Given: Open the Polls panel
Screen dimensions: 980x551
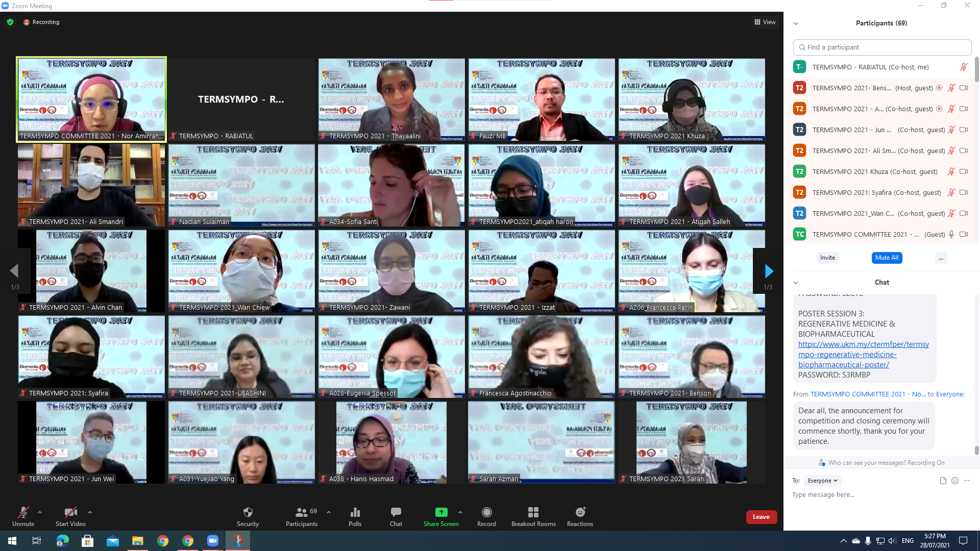Looking at the screenshot, I should click(x=355, y=516).
